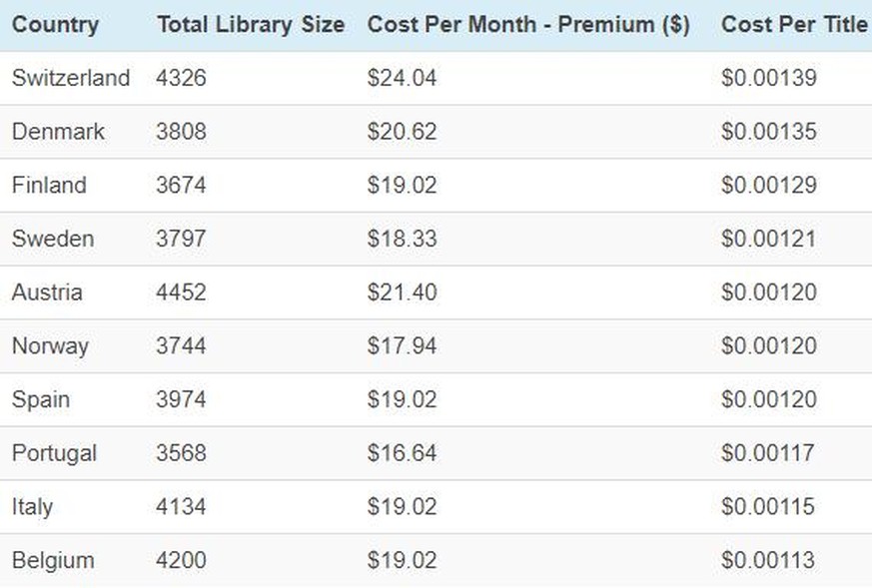
Task: Select Denmark's cost per title $0.00135
Action: coord(768,132)
